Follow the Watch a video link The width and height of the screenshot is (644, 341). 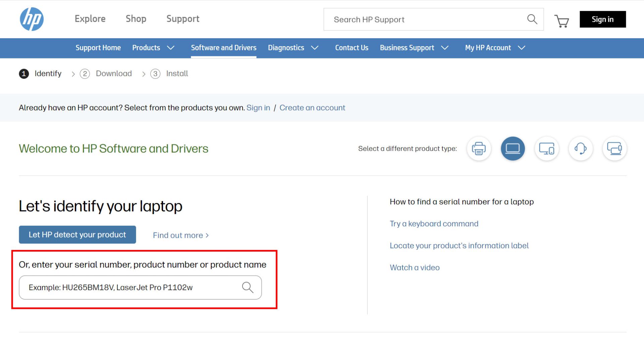pos(415,268)
